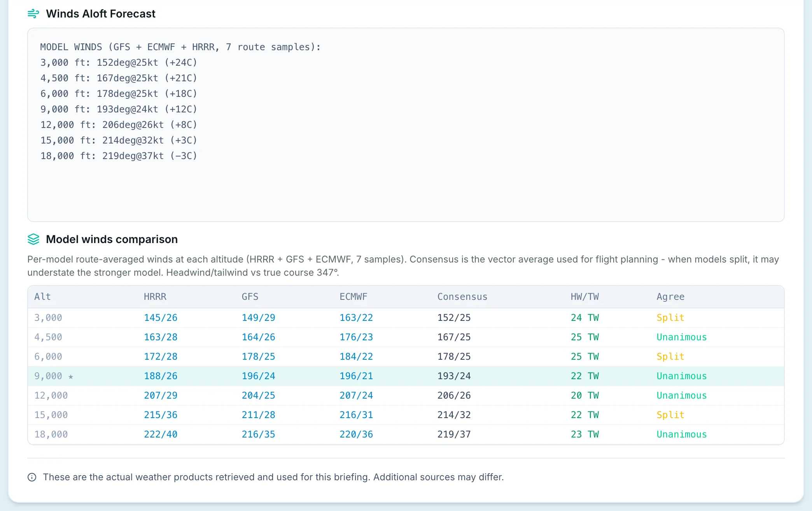812x511 pixels.
Task: Click the layers icon beside Model winds comparison
Action: point(33,239)
